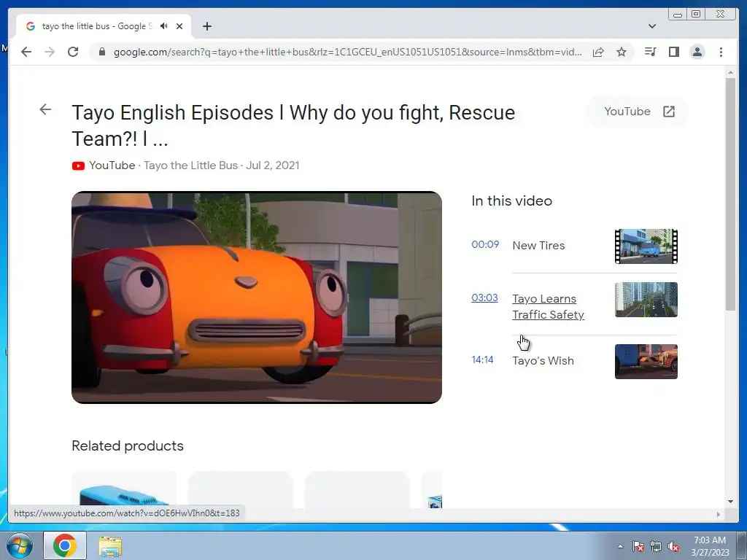The image size is (747, 560).
Task: Open New Tires chapter thumbnail
Action: pos(646,246)
